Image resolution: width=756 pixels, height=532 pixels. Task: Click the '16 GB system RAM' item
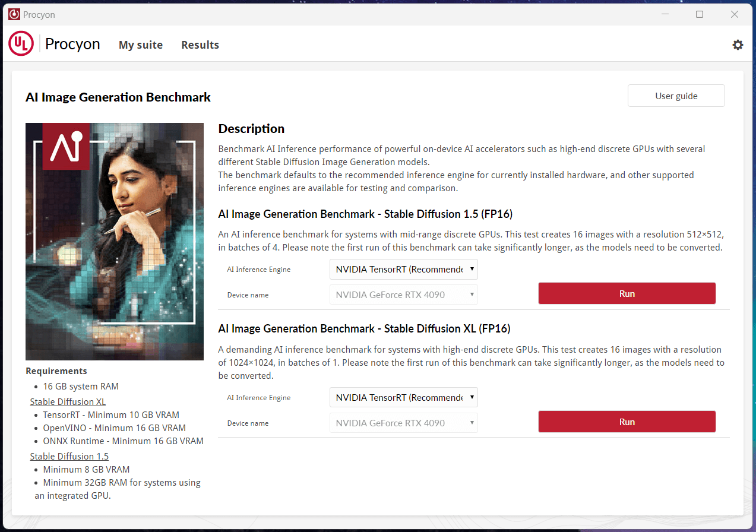coord(81,387)
